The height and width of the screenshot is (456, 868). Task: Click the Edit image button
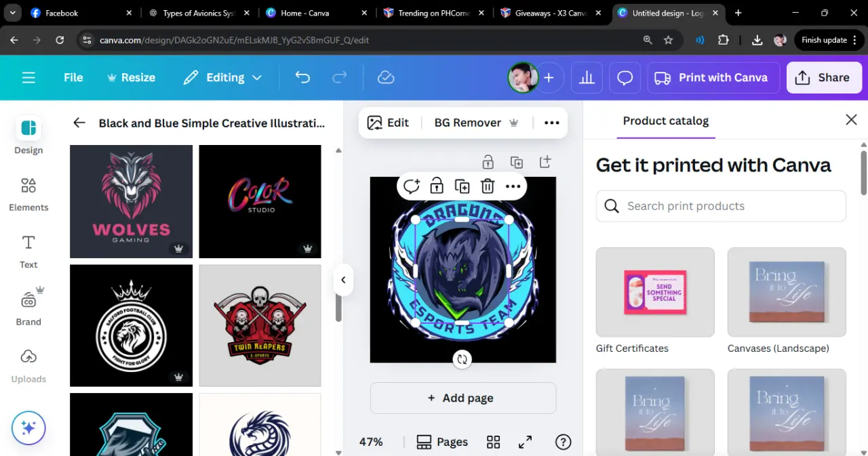click(388, 123)
